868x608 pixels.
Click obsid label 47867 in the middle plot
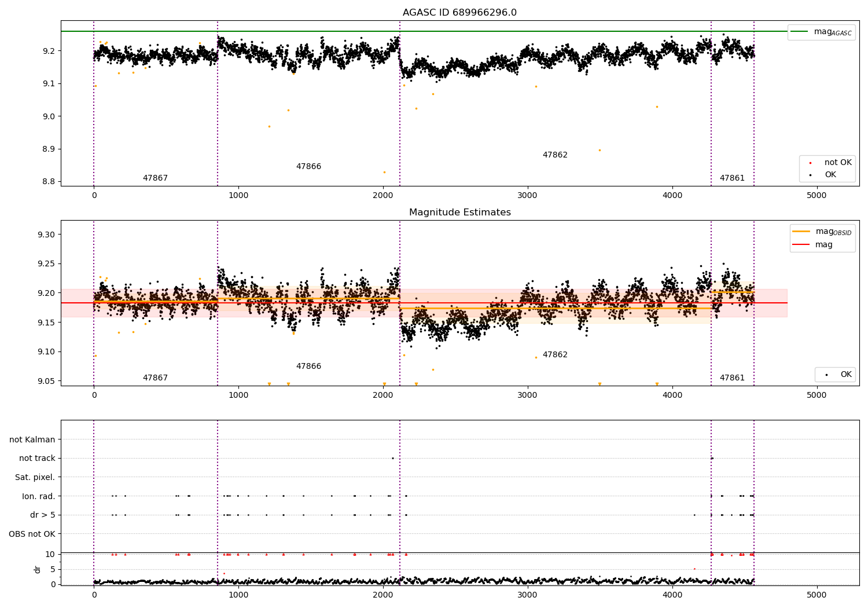(x=155, y=378)
